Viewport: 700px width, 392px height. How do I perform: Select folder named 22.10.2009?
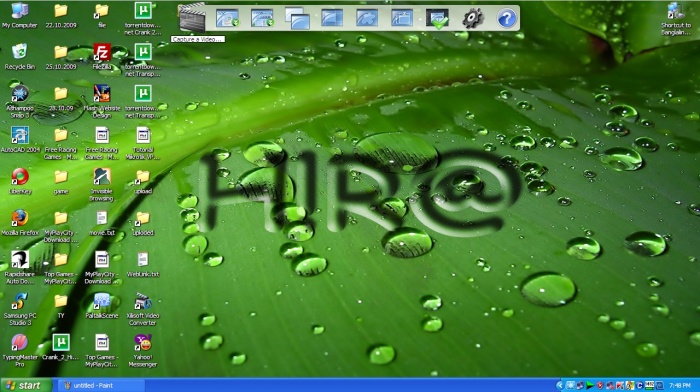pos(61,16)
